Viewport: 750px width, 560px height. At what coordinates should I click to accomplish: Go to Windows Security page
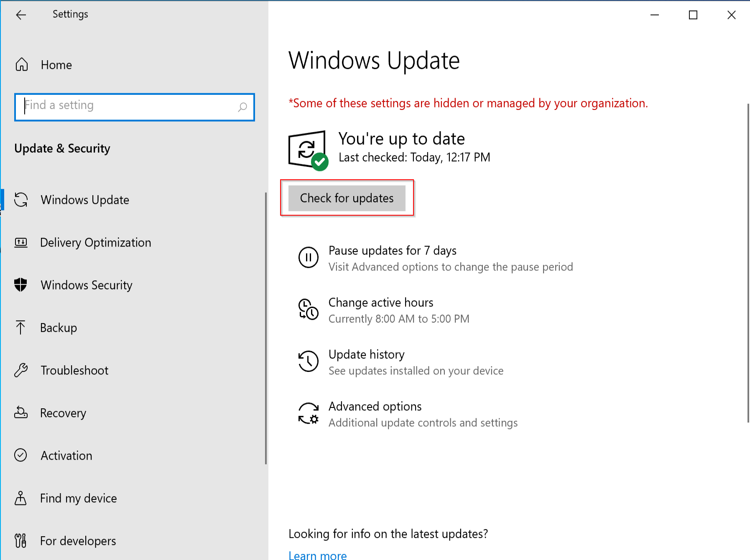point(87,285)
